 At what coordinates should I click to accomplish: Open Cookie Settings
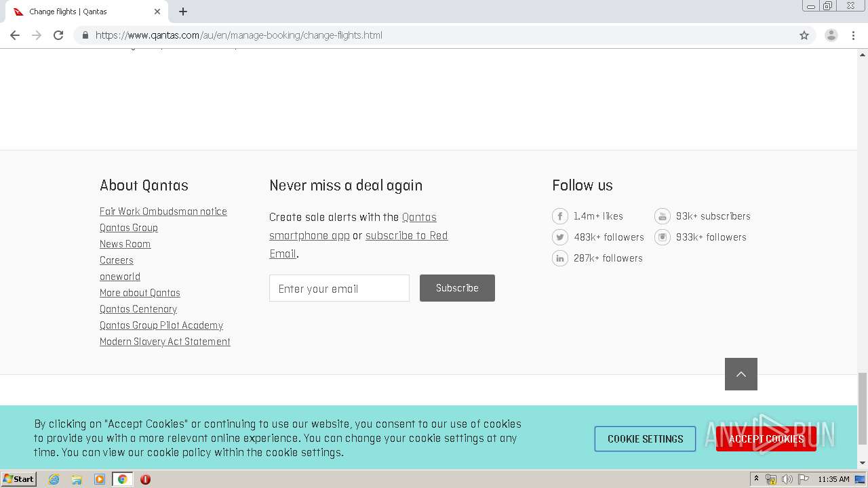[645, 439]
